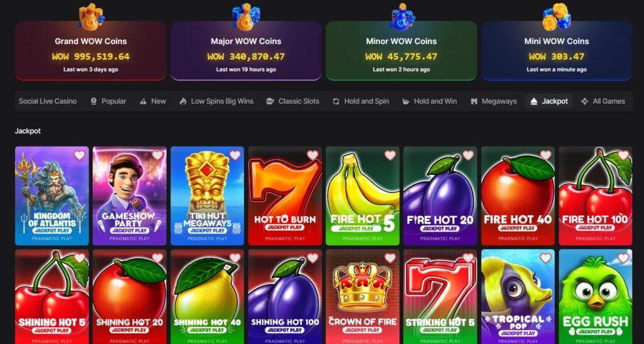Go to the All Games tab
Viewport: 644px width, 344px height.
(603, 101)
